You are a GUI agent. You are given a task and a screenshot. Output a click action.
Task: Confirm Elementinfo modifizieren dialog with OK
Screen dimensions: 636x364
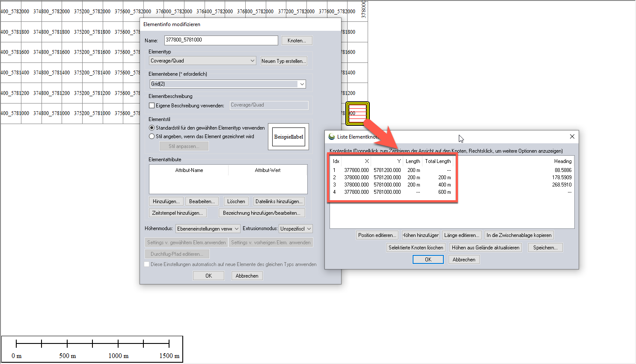tap(208, 276)
